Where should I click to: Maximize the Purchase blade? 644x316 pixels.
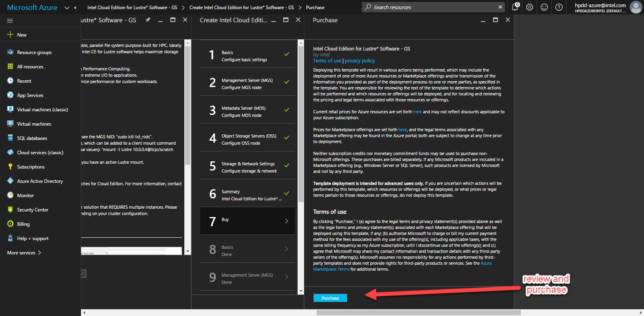(x=495, y=20)
